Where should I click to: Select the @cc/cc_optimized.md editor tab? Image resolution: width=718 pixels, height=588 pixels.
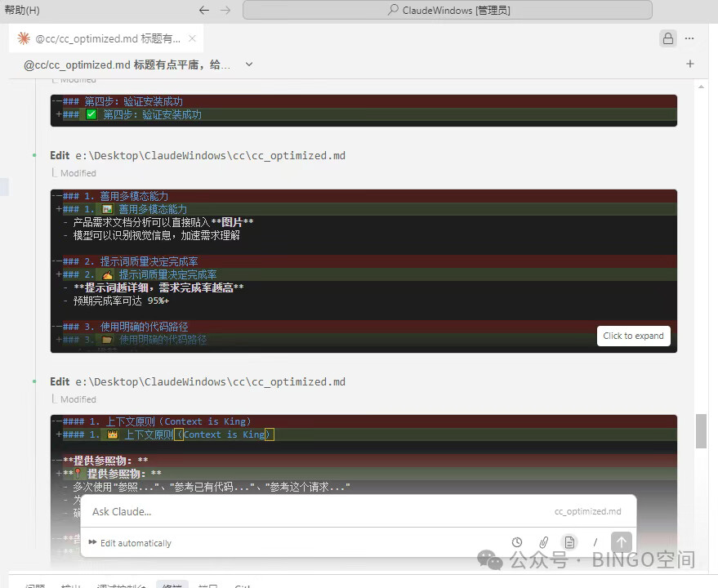[106, 38]
